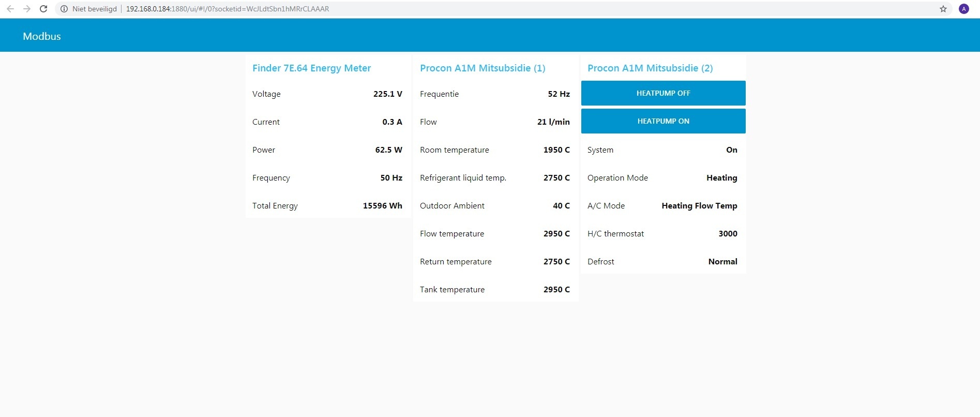The width and height of the screenshot is (980, 417).
Task: Click the Operation Mode label
Action: [617, 178]
